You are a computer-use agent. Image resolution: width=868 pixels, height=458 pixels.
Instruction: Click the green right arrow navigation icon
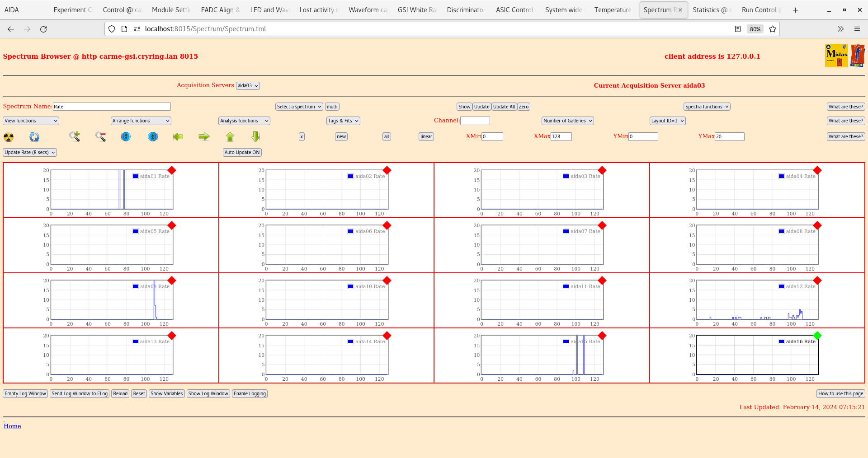coord(204,137)
